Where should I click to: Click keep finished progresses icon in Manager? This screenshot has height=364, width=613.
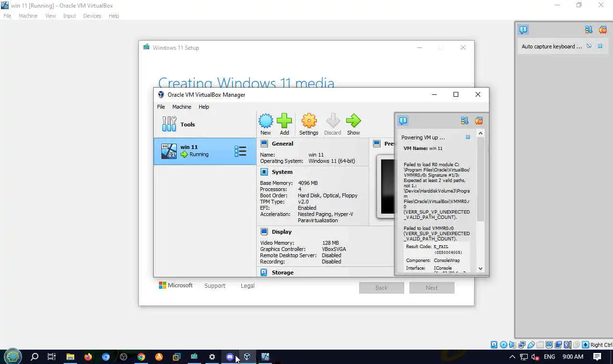[465, 121]
